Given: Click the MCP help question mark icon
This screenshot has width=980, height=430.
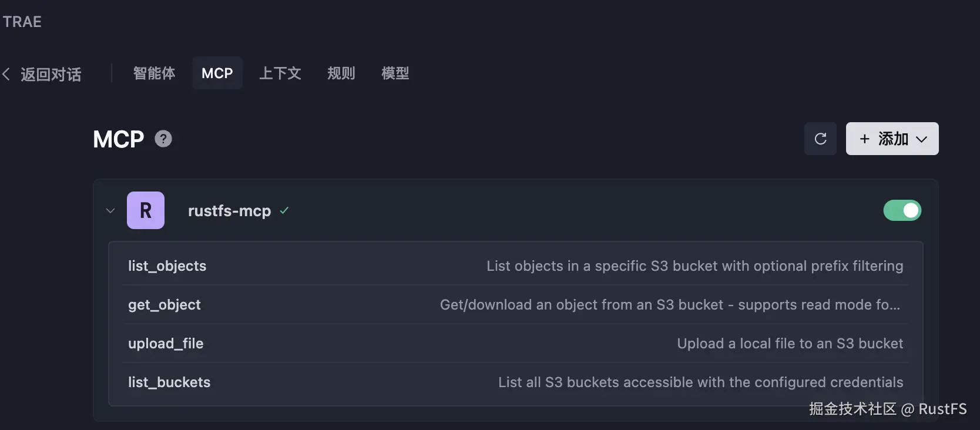Looking at the screenshot, I should (x=163, y=139).
